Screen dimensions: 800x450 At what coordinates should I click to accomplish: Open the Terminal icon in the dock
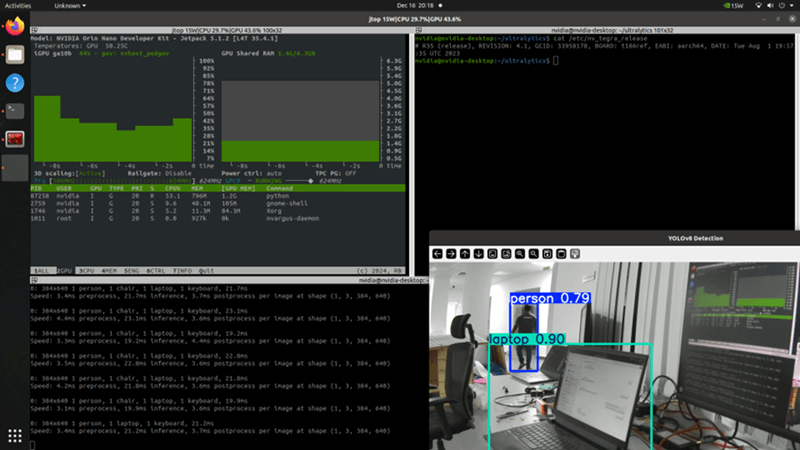tap(15, 111)
